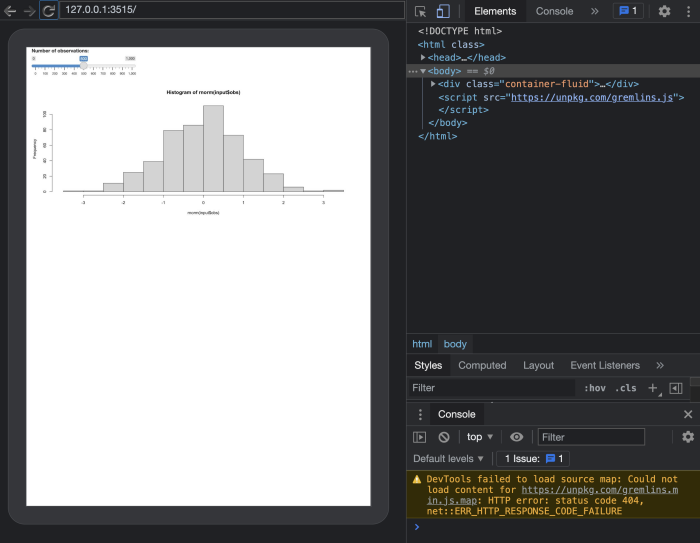This screenshot has width=700, height=543.
Task: Activate the inspect element picker tool
Action: [421, 11]
